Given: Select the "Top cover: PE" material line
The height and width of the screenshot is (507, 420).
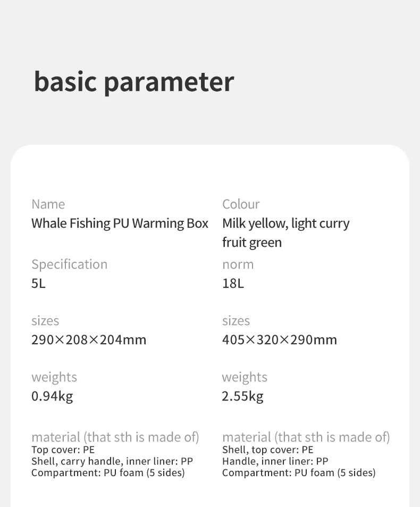Looking at the screenshot, I should tap(63, 450).
